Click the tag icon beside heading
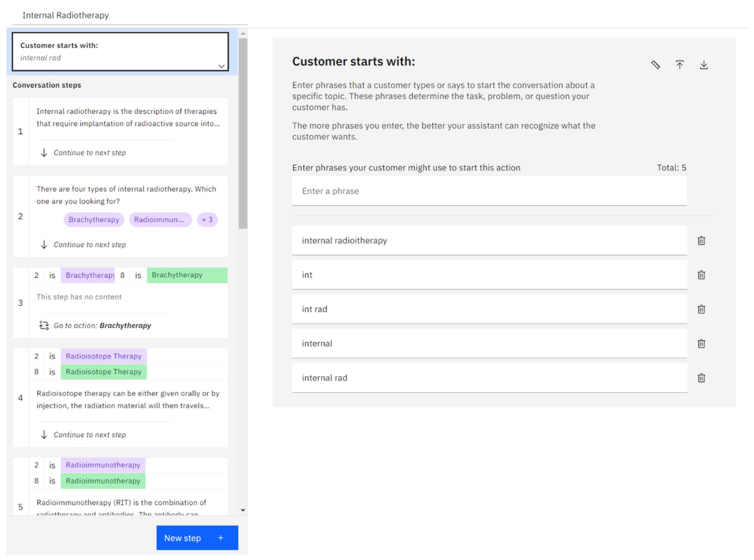The height and width of the screenshot is (560, 754). [x=655, y=64]
